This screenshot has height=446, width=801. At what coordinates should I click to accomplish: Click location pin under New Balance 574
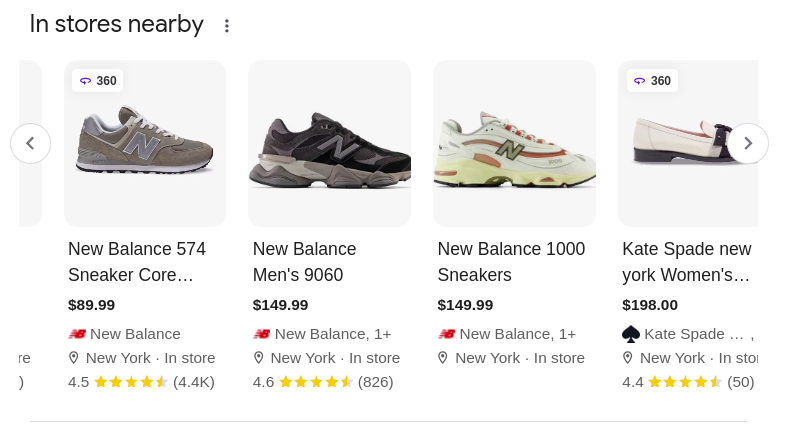74,358
